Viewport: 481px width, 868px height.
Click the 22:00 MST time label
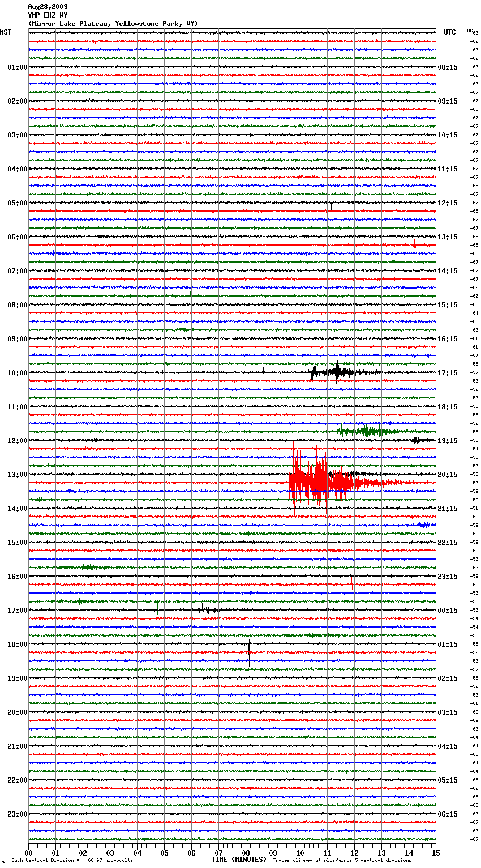pyautogui.click(x=18, y=780)
